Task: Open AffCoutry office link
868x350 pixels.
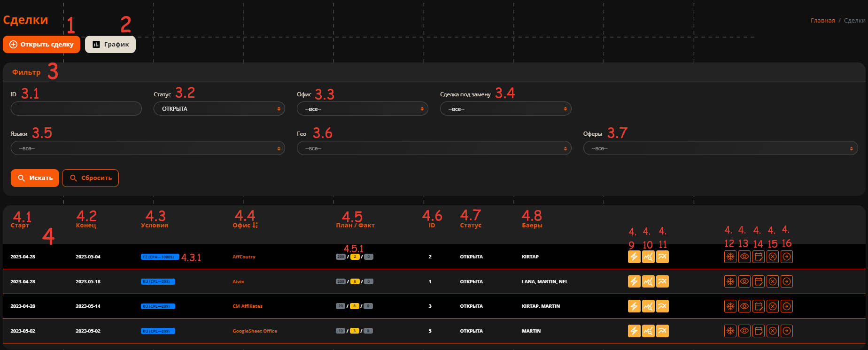Action: coord(244,257)
